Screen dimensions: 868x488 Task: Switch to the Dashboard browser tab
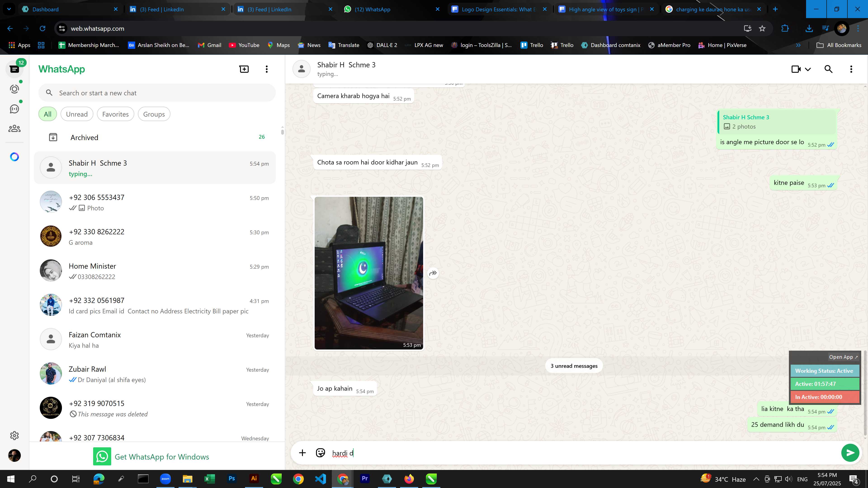(70, 9)
